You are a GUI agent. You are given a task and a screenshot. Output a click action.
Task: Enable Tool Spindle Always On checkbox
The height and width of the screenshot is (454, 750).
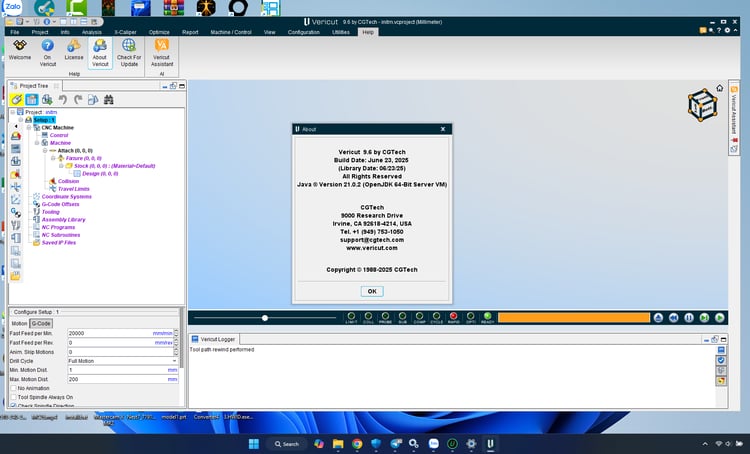(x=13, y=397)
